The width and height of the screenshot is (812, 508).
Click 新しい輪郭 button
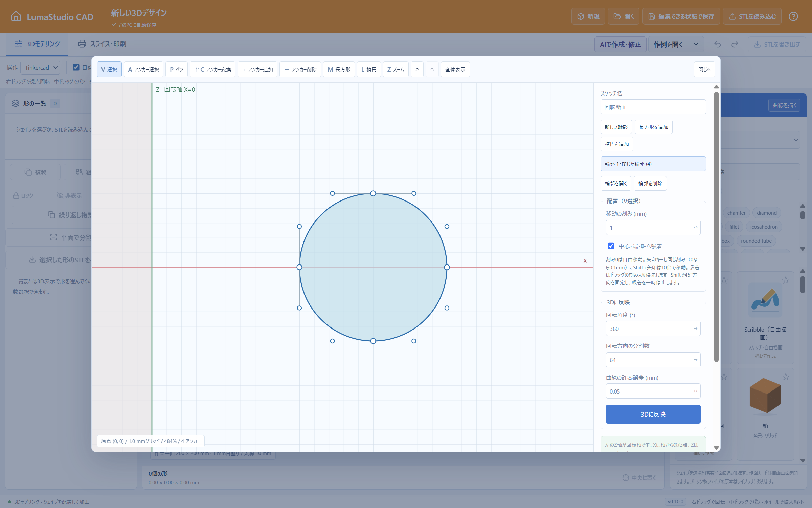tap(616, 127)
